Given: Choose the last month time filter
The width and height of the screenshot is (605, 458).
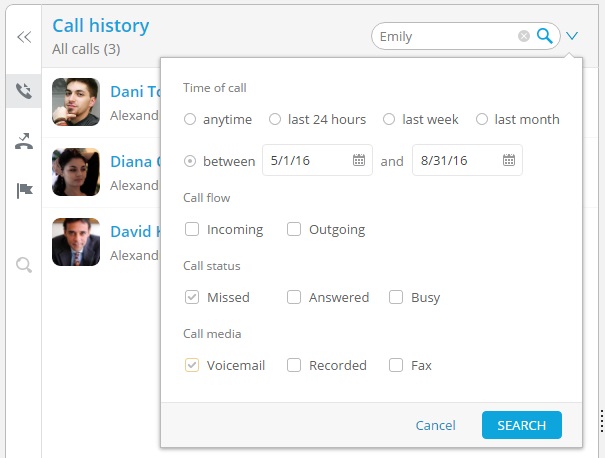Looking at the screenshot, I should (482, 120).
